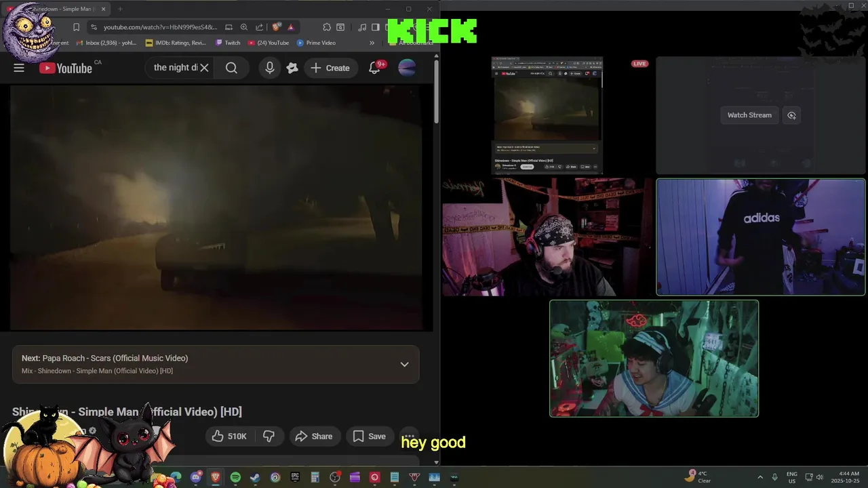Click the tray microphone icon
Image resolution: width=868 pixels, height=488 pixels.
(775, 477)
